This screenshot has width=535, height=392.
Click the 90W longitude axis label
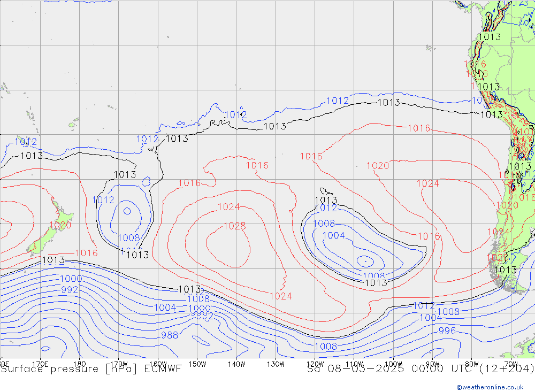[x=433, y=364]
